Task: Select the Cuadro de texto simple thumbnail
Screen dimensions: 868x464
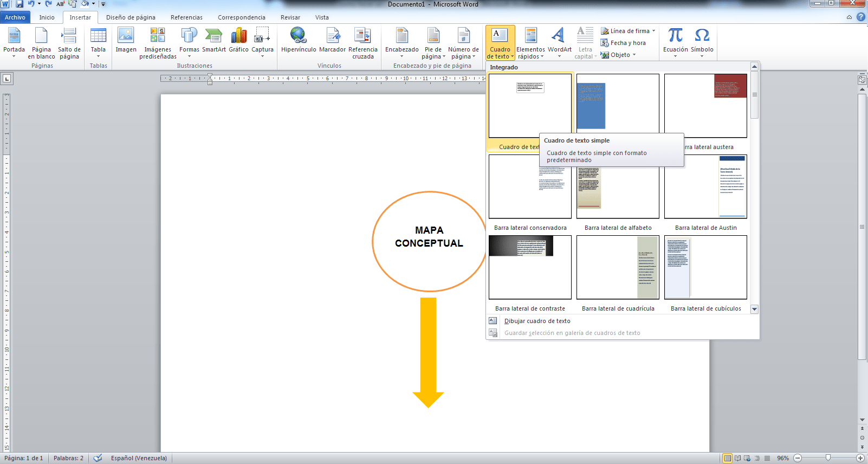Action: (x=530, y=106)
